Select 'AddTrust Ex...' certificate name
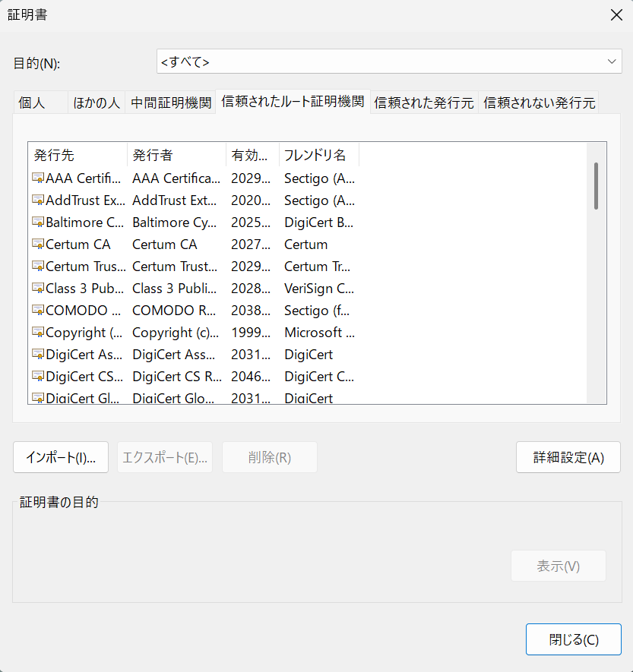The height and width of the screenshot is (672, 633). tap(85, 200)
